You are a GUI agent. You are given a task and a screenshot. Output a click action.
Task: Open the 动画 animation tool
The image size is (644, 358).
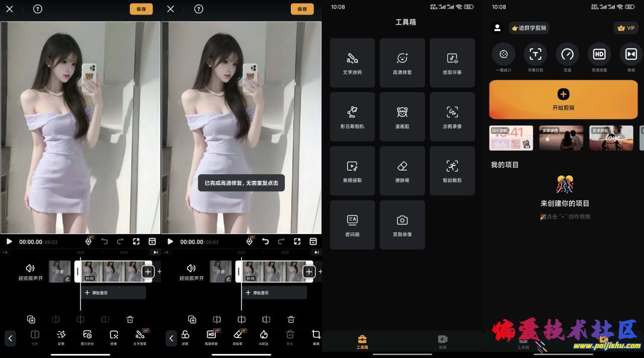point(61,337)
